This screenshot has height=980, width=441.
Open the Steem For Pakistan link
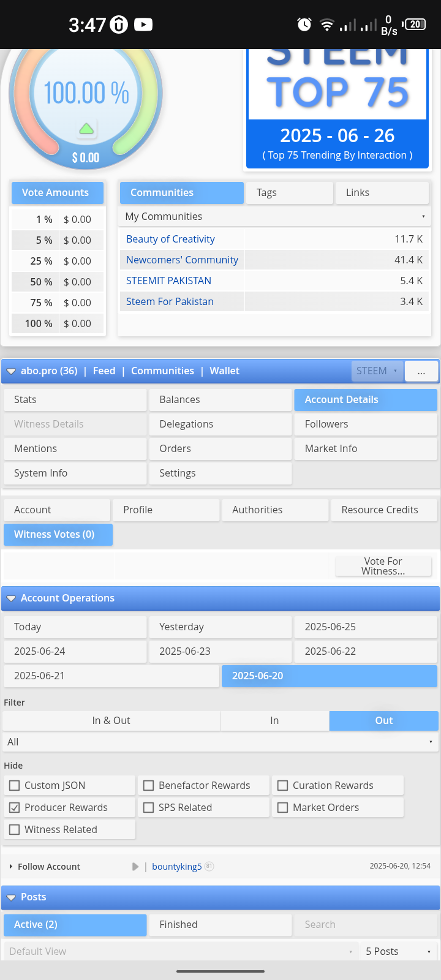[170, 301]
